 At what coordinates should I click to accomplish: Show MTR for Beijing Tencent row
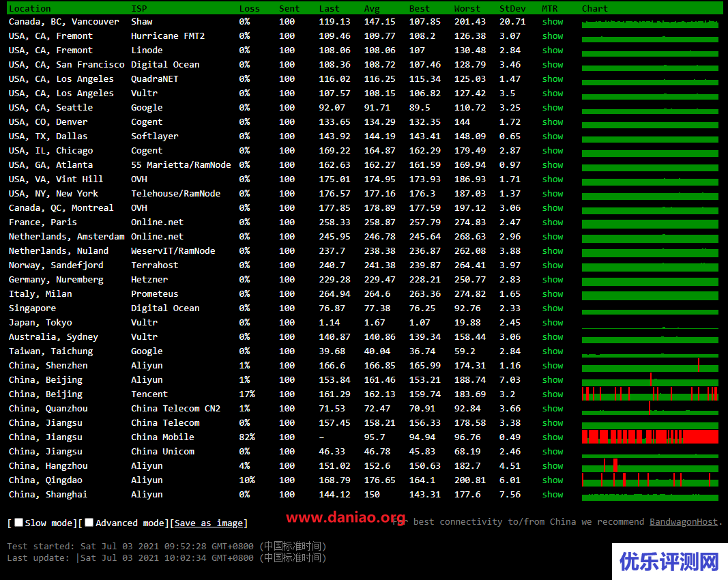click(553, 394)
